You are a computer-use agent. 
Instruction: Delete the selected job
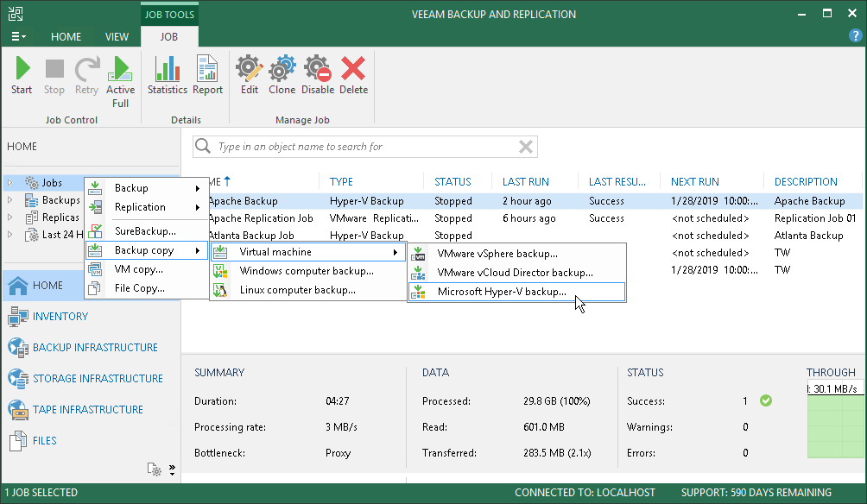click(353, 75)
